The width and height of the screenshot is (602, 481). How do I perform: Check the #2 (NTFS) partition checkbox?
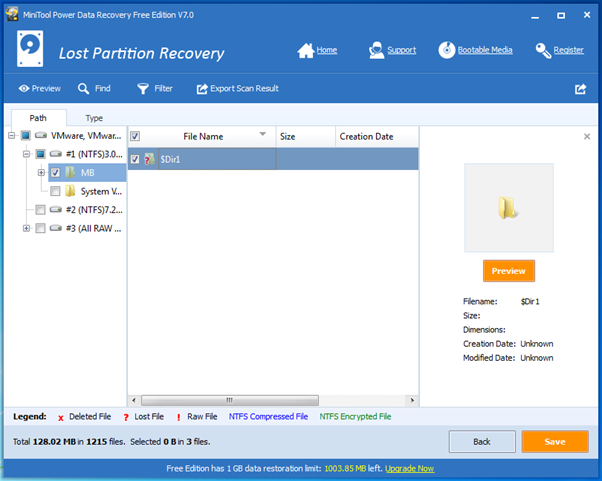40,210
